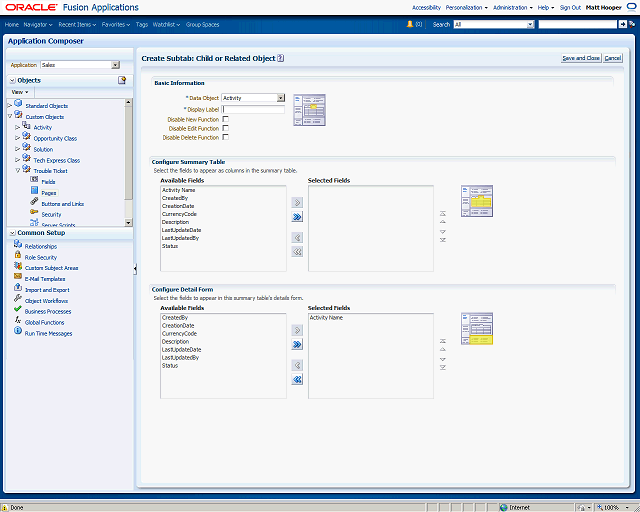This screenshot has height=512, width=640.
Task: Remove all fields in Detail Form shuttle
Action: pyautogui.click(x=297, y=379)
